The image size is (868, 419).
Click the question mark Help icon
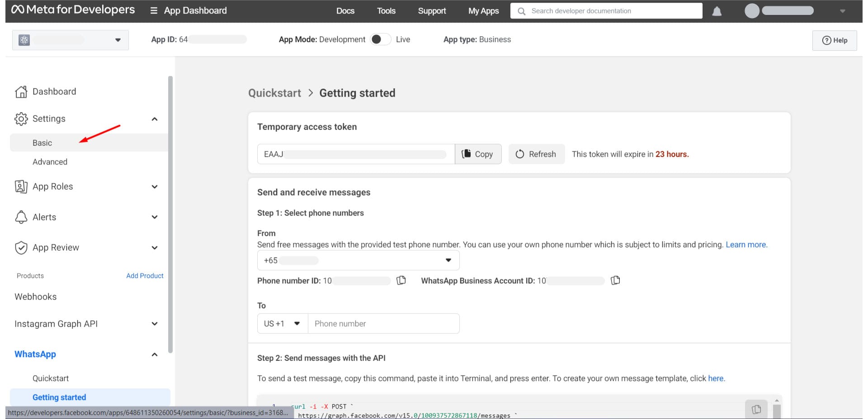click(826, 40)
